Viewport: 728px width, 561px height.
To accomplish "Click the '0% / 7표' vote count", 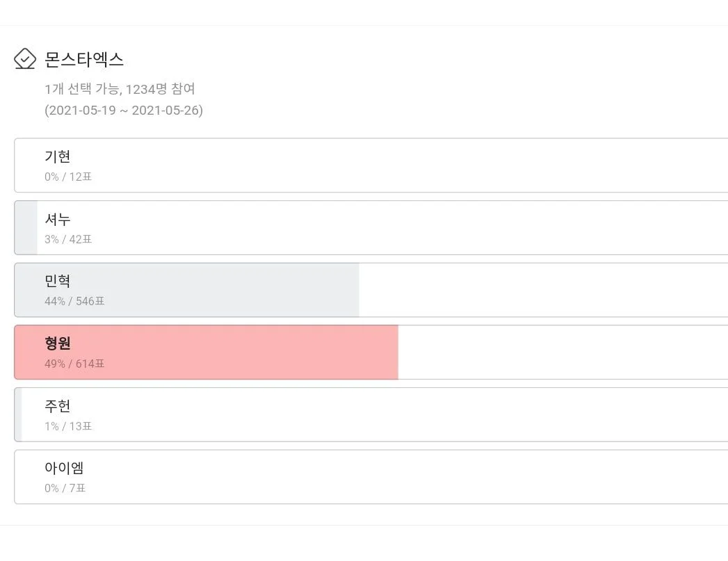I will tap(65, 488).
